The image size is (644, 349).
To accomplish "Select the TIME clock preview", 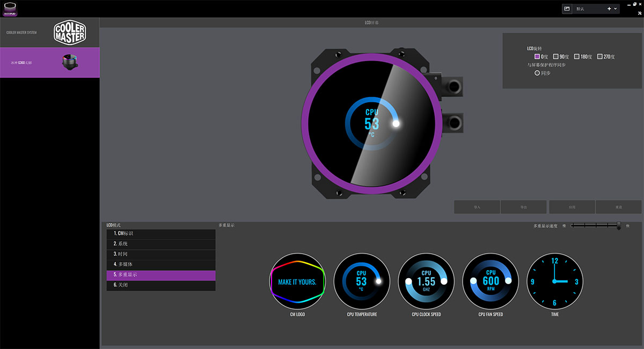I will (x=554, y=281).
